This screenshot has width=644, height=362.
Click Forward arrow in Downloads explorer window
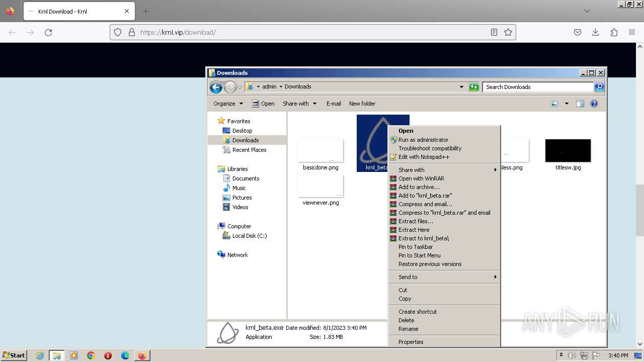pos(230,87)
